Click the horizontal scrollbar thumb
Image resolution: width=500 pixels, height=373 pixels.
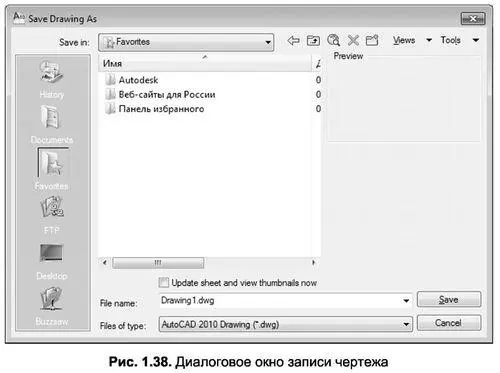[x=158, y=263]
